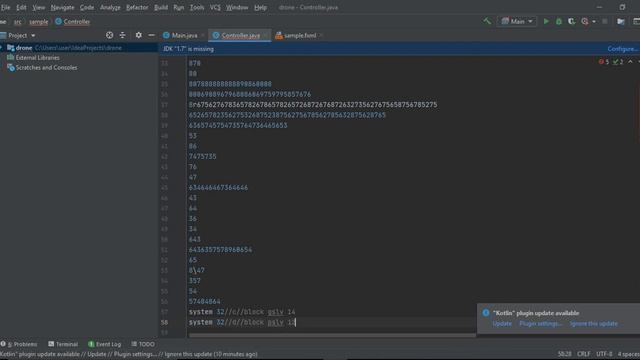
Task: Open the File menu
Action: click(x=5, y=7)
